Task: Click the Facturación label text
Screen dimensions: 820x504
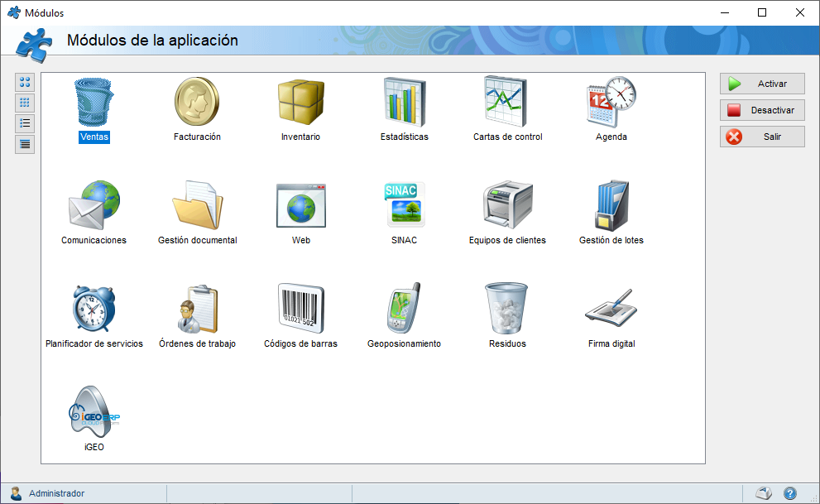Action: click(197, 137)
